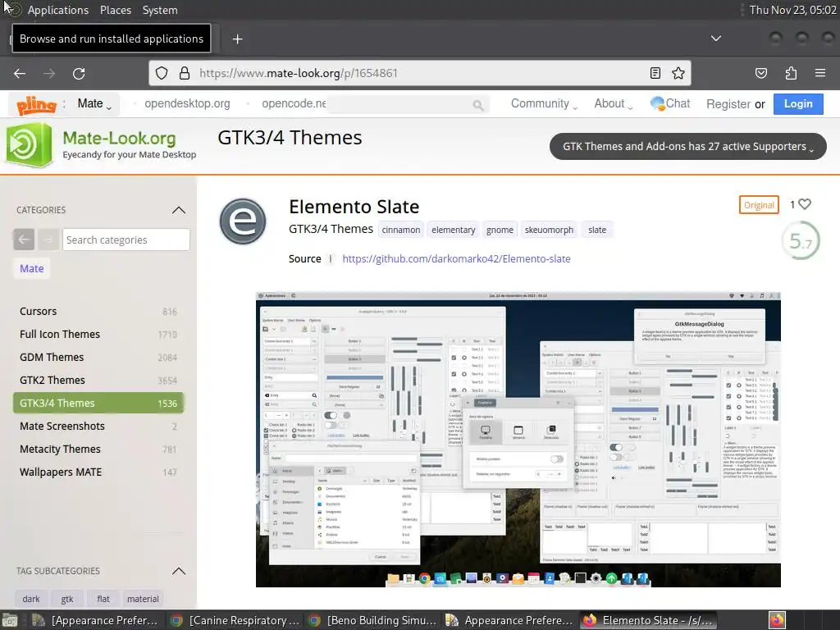Viewport: 840px width, 630px height.
Task: Click the cinnamon tag
Action: [400, 230]
